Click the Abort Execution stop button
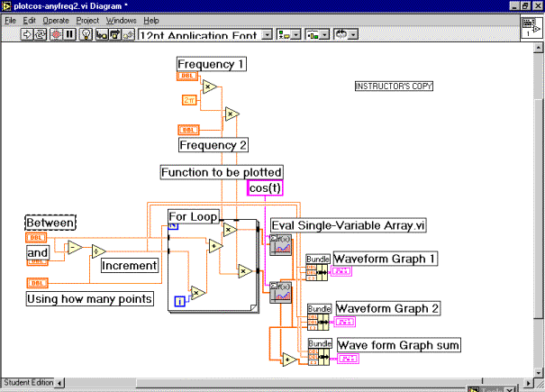 (56, 34)
